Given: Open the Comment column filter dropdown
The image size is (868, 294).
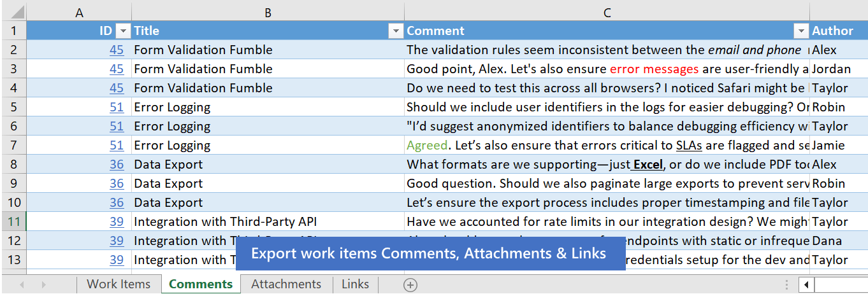Looking at the screenshot, I should [x=801, y=31].
